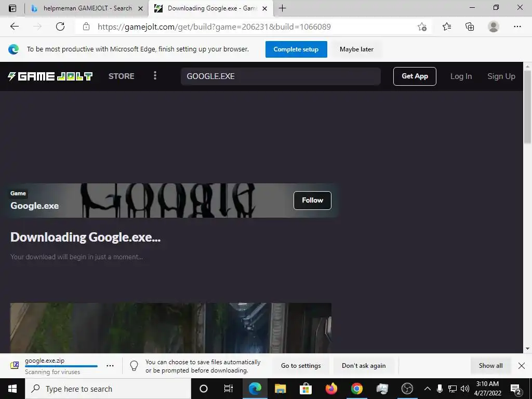Open Windows Start menu
The width and height of the screenshot is (532, 399).
pos(12,389)
